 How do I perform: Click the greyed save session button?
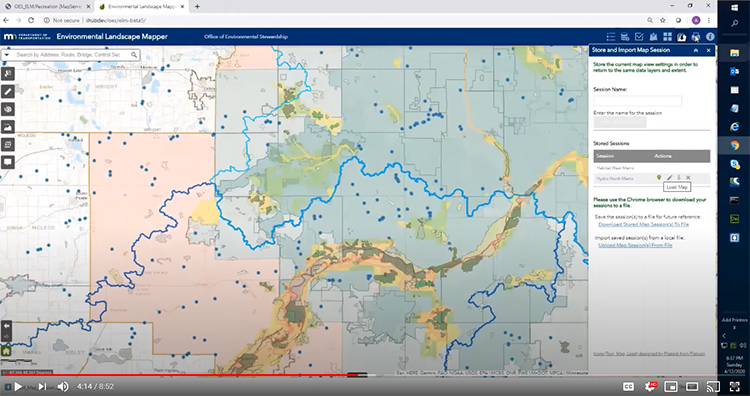pyautogui.click(x=620, y=122)
